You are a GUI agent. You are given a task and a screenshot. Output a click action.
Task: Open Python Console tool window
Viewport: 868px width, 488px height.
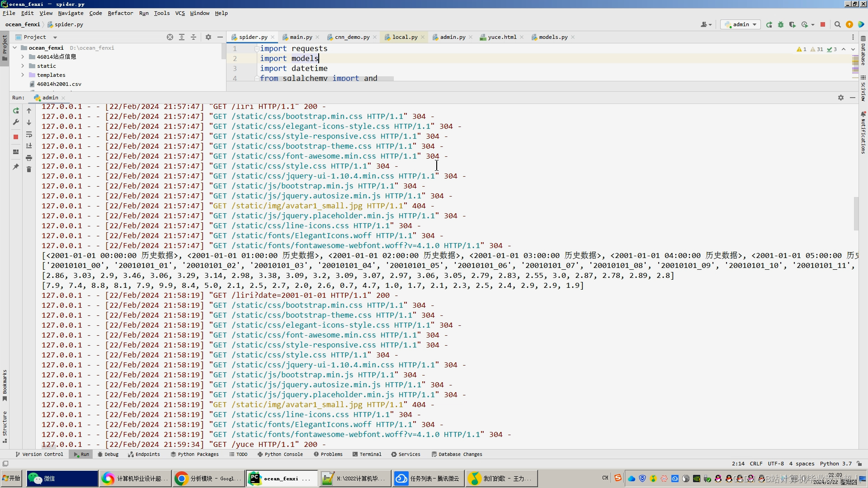pyautogui.click(x=280, y=454)
